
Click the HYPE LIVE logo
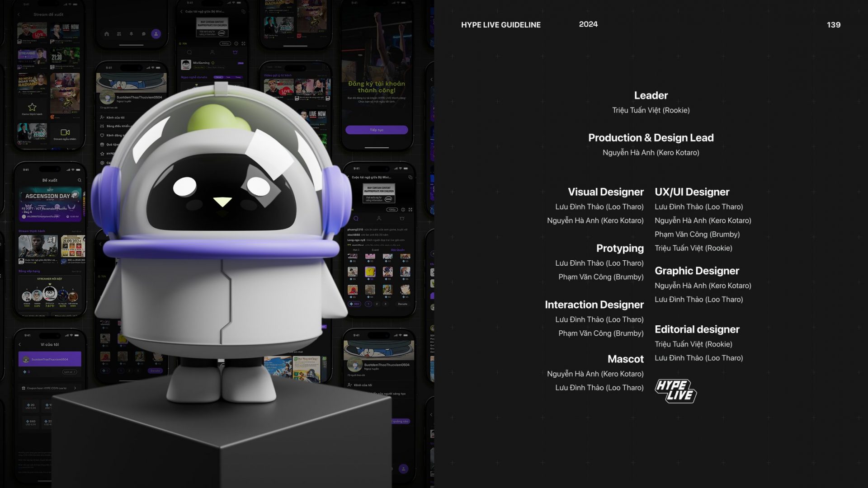[x=676, y=391]
